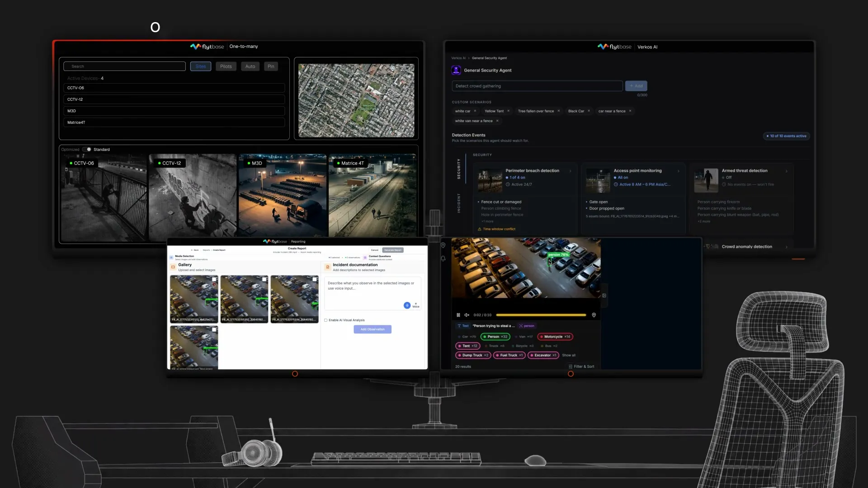
Task: Select the M3D device in the list
Action: (x=174, y=111)
